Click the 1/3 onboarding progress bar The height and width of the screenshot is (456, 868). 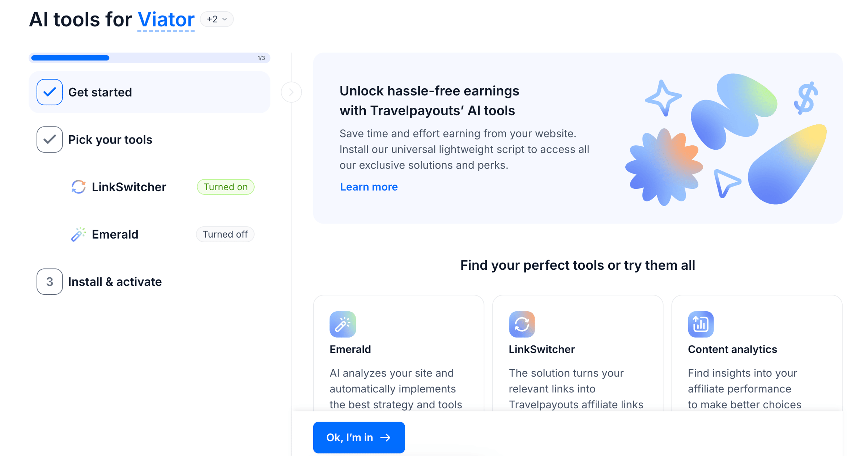[149, 58]
